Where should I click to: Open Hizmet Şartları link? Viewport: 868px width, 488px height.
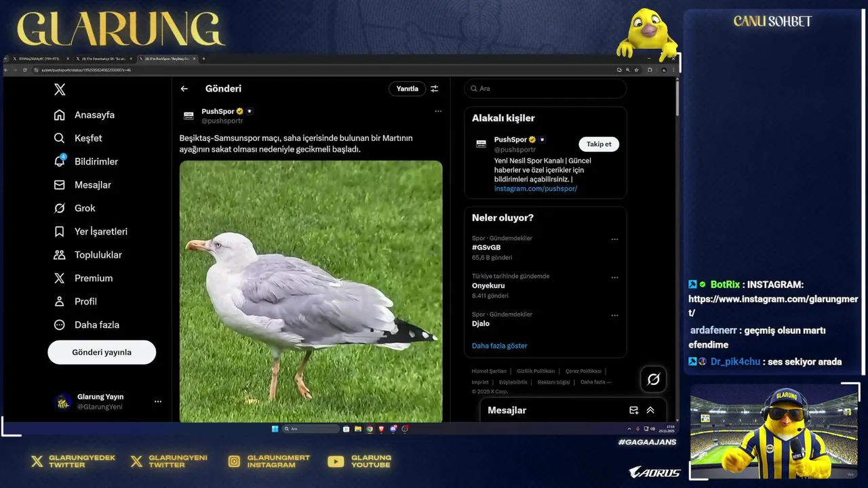(489, 371)
